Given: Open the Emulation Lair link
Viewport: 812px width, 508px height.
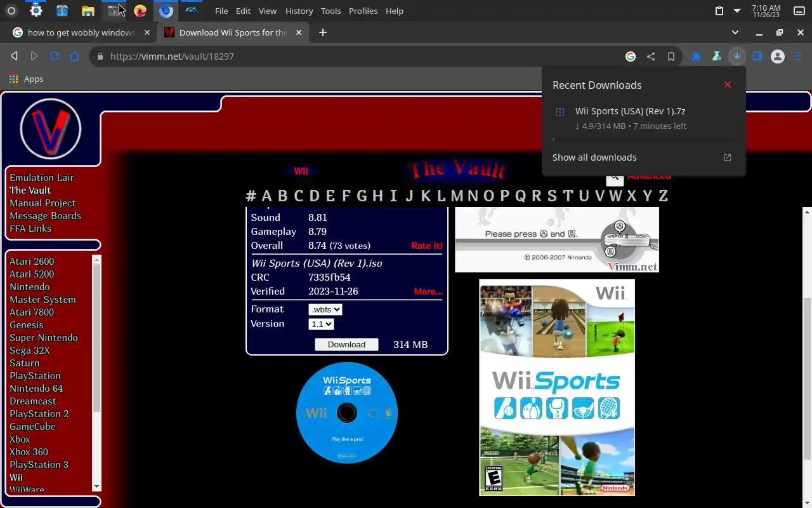Looking at the screenshot, I should (42, 178).
